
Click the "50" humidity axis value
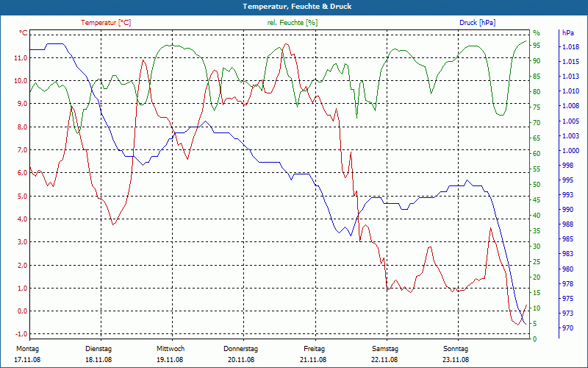click(x=537, y=185)
